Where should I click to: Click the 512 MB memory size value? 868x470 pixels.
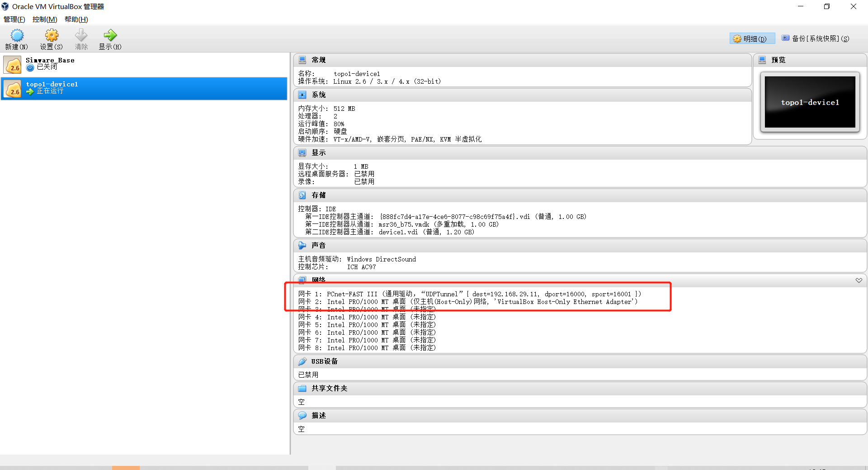(344, 109)
